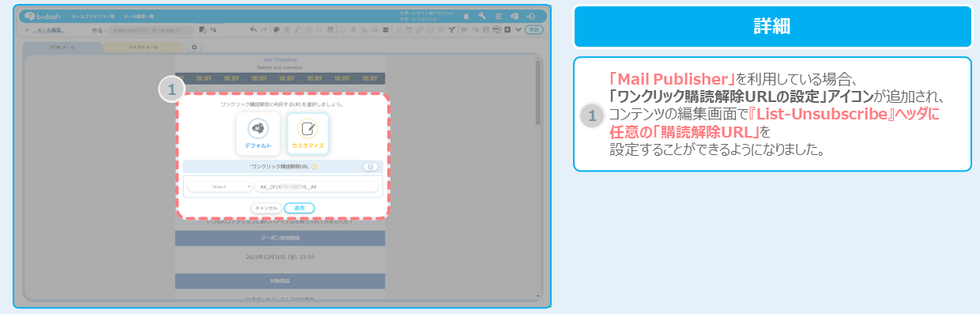Click the one-click unsubscribe URL input field
This screenshot has height=314, width=980.
(316, 187)
